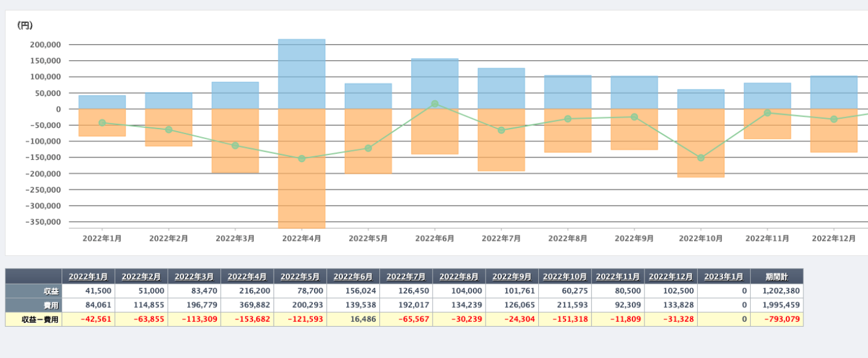Click the 2022年8月 chart axis label
The image size is (868, 358).
tap(568, 238)
